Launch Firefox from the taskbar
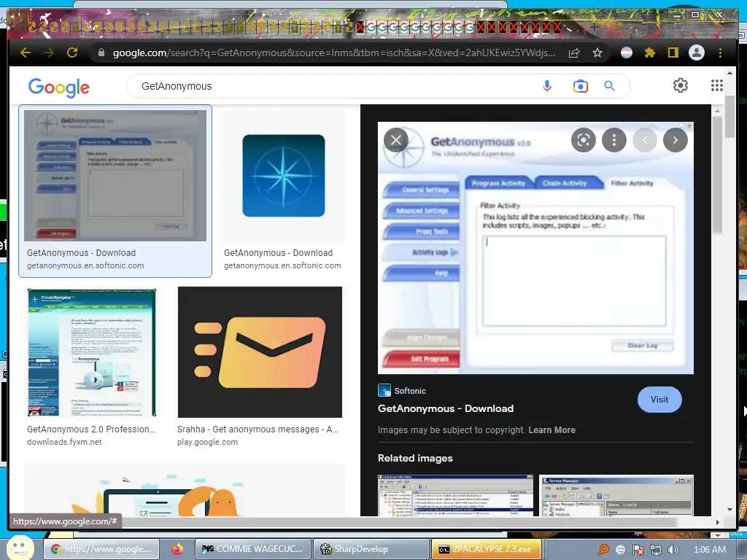The width and height of the screenshot is (747, 560). tap(177, 549)
